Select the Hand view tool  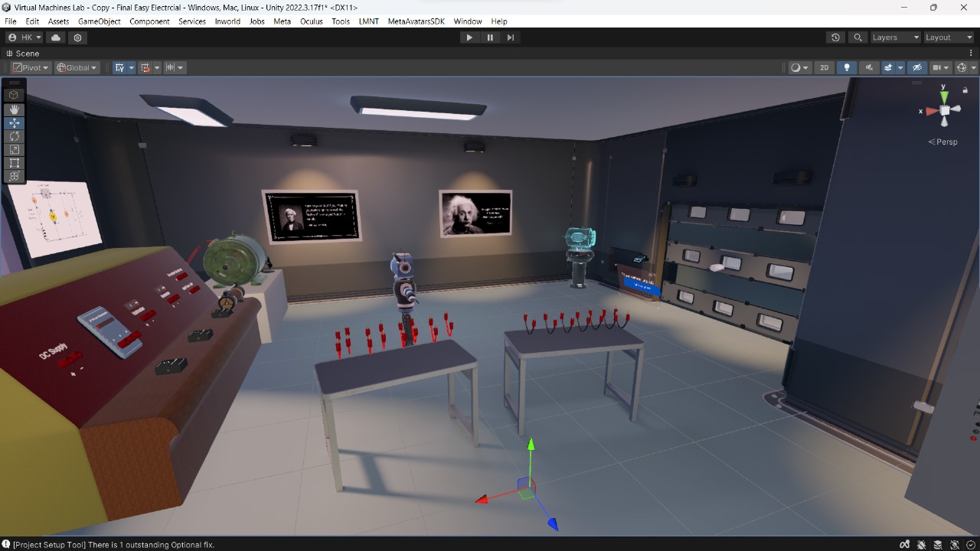coord(14,109)
